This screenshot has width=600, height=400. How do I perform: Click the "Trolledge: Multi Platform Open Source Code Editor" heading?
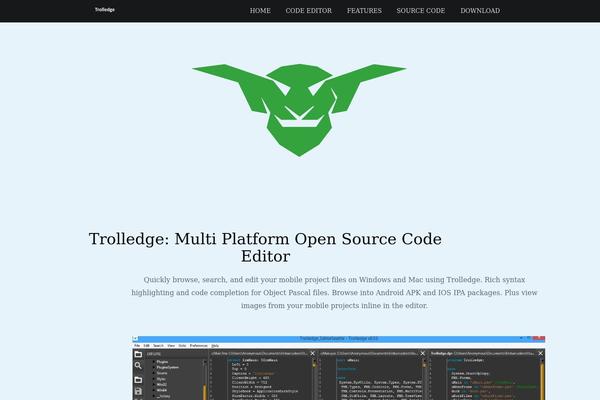coord(265,247)
